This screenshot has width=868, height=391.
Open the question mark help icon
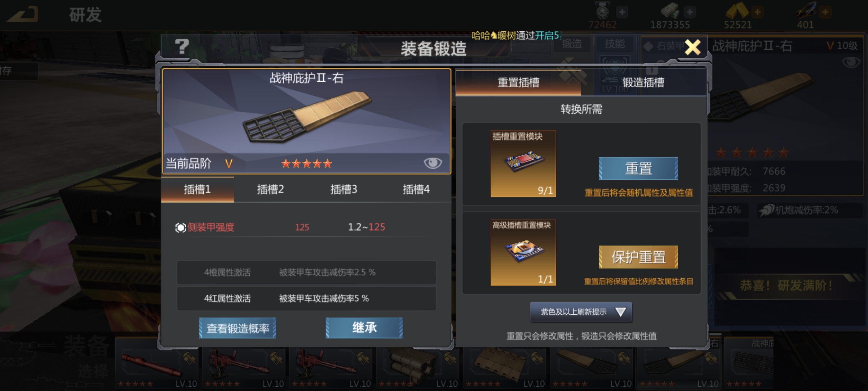click(x=182, y=47)
